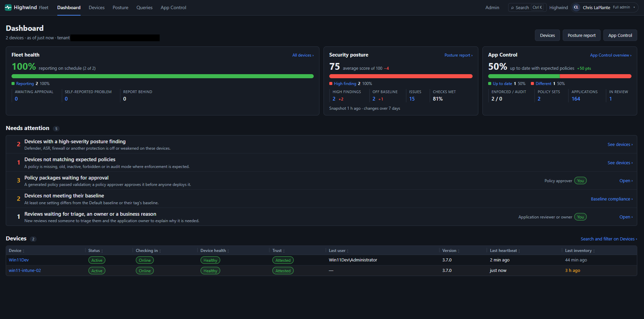This screenshot has height=319, width=644.
Task: Open the Win11Dev device link
Action: 19,260
